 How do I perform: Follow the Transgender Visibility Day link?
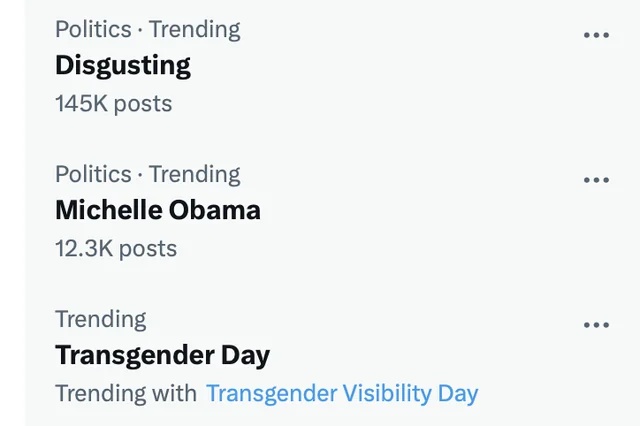tap(342, 393)
